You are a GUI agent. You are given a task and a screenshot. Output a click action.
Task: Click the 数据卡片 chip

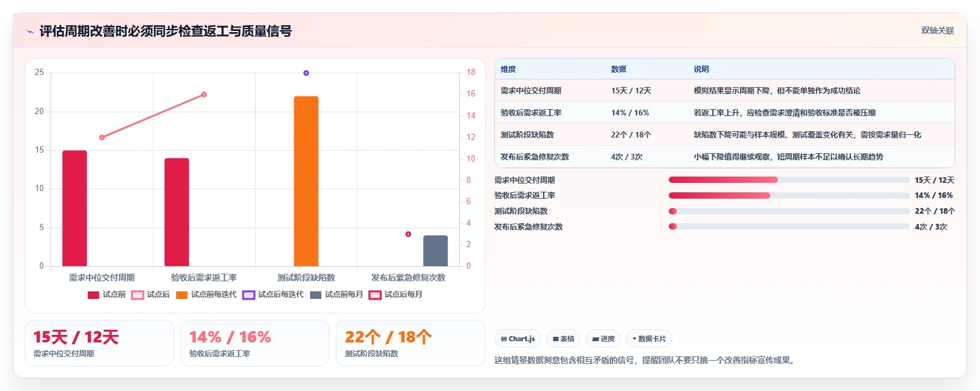(x=649, y=339)
